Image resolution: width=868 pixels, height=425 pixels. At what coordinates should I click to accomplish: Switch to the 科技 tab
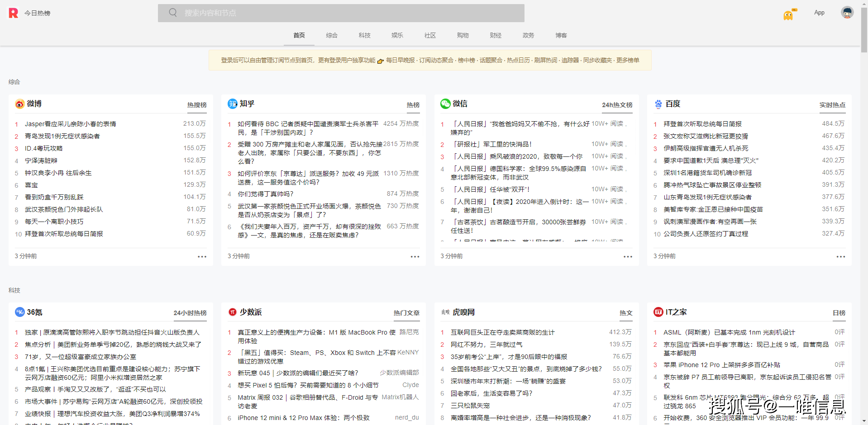[x=365, y=35]
